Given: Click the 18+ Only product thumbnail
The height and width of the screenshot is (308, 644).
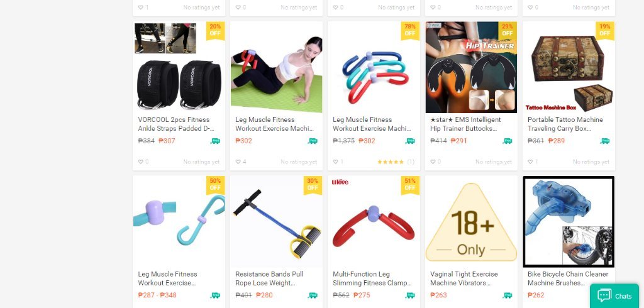Looking at the screenshot, I should pyautogui.click(x=471, y=222).
